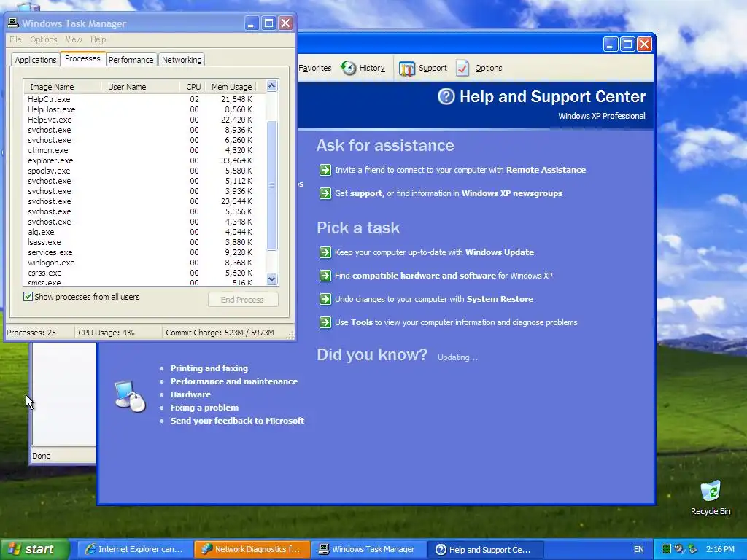The height and width of the screenshot is (560, 747).
Task: Open the Hardware help topic
Action: click(190, 394)
